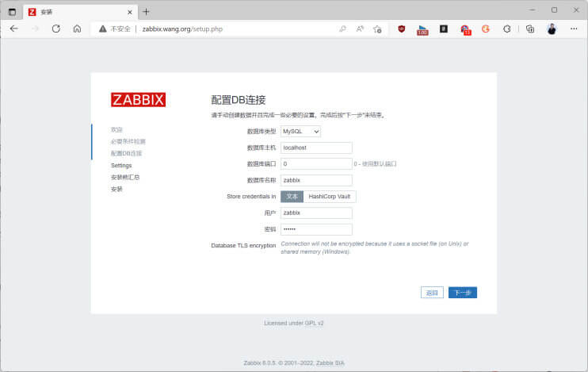Select 欢迎 step in sidebar
The height and width of the screenshot is (372, 588).
point(116,129)
